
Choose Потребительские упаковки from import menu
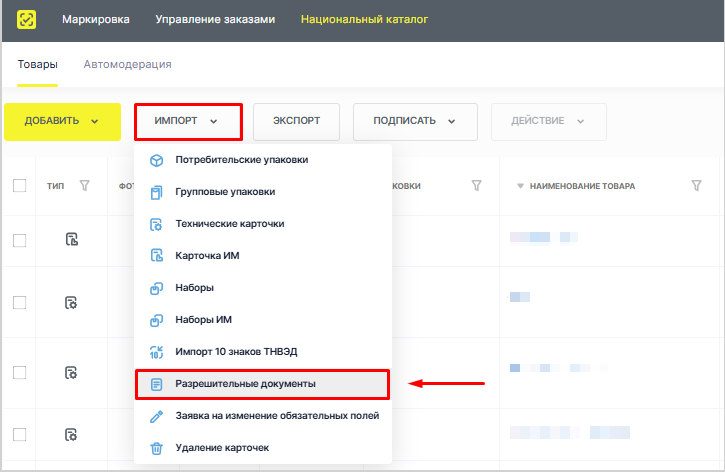tap(263, 160)
